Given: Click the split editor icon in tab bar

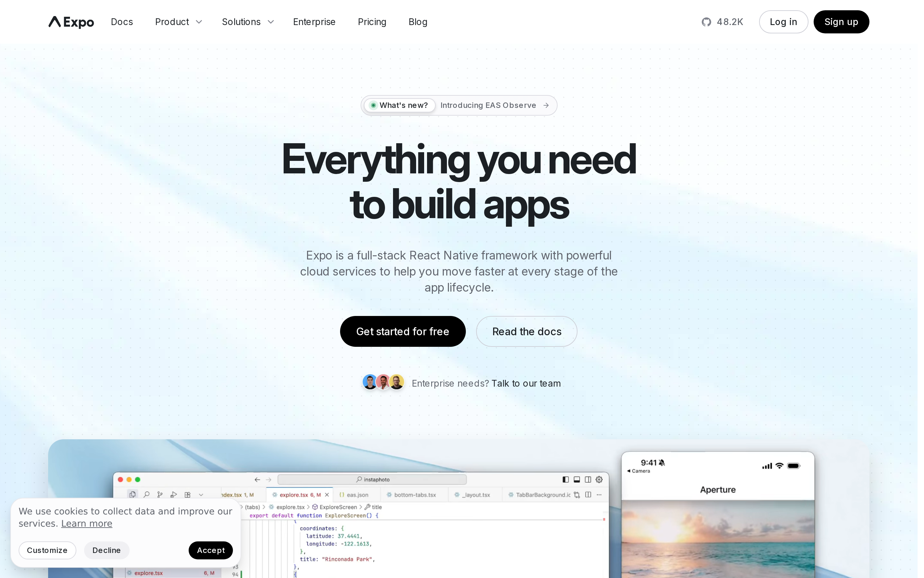Looking at the screenshot, I should pos(588,495).
